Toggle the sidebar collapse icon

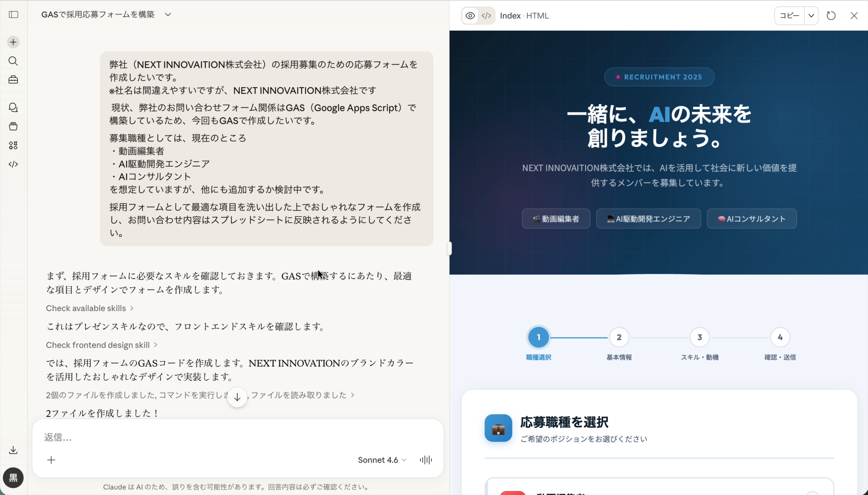[x=14, y=15]
